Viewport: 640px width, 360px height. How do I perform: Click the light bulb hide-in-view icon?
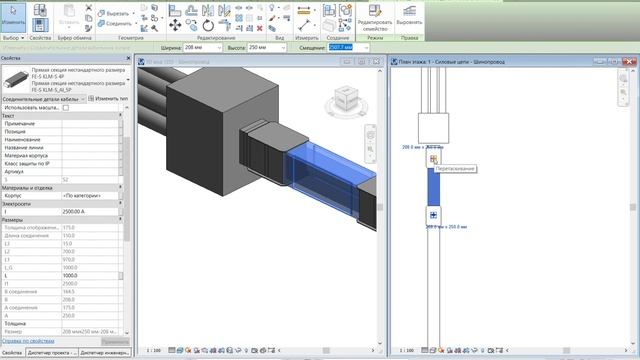click(x=272, y=8)
